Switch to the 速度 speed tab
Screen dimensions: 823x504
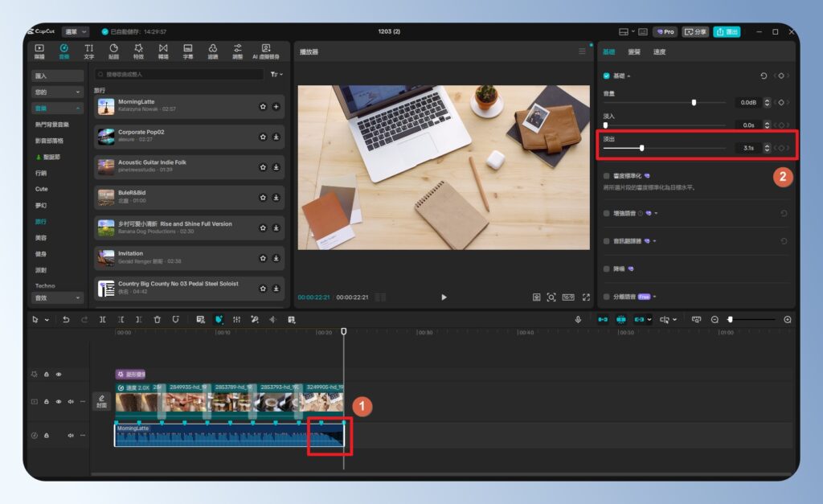tap(659, 51)
